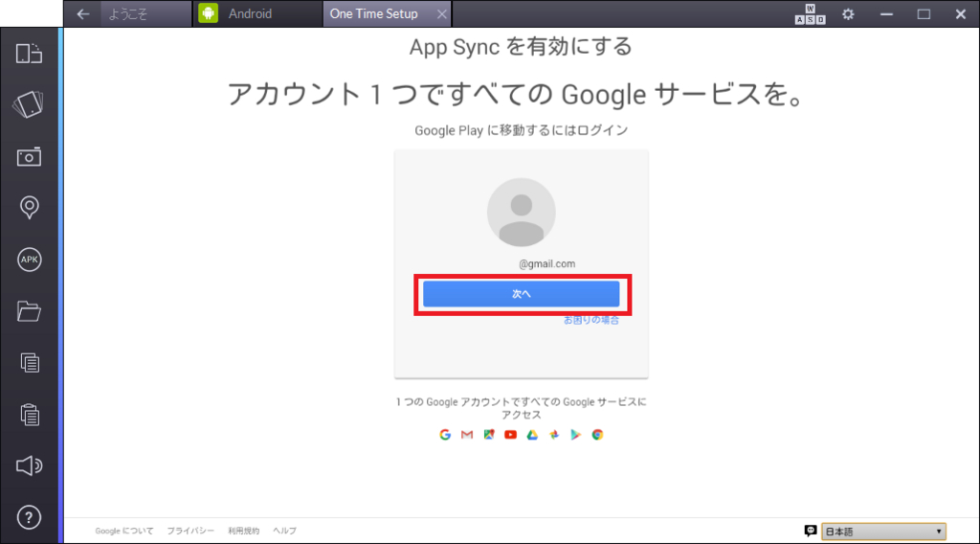
Task: Click the Google Maps service icon
Action: (x=489, y=435)
